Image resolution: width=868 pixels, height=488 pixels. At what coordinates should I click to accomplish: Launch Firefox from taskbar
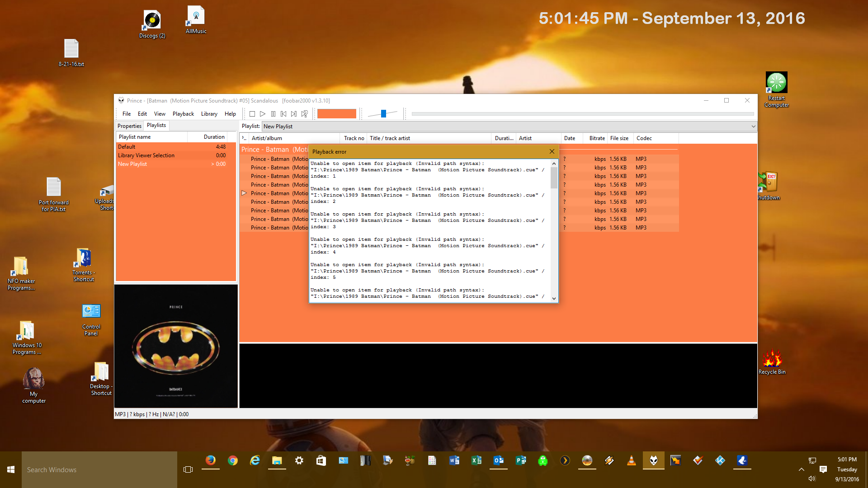(211, 460)
